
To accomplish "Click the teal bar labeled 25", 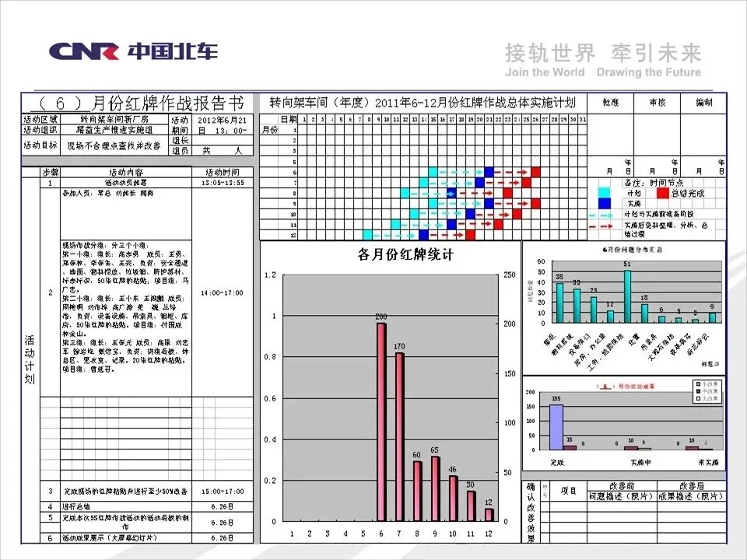I will click(x=594, y=310).
